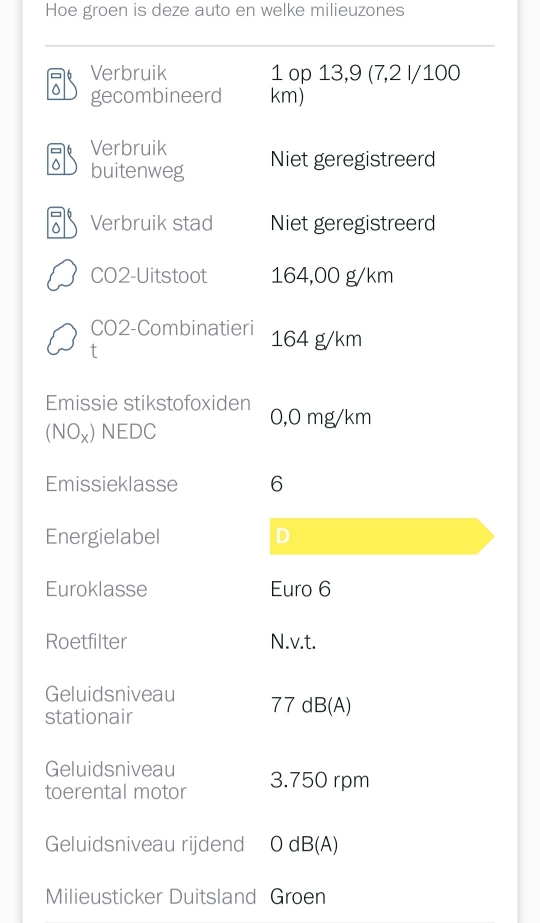
Task: Select the Roetfilter N.v.t. value
Action: [293, 641]
